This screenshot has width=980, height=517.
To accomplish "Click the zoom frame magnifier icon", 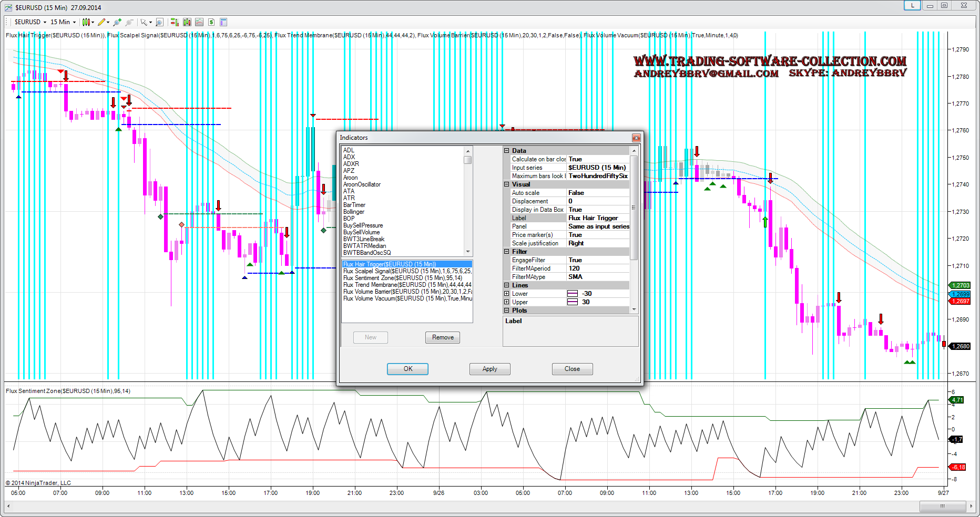I will point(159,22).
